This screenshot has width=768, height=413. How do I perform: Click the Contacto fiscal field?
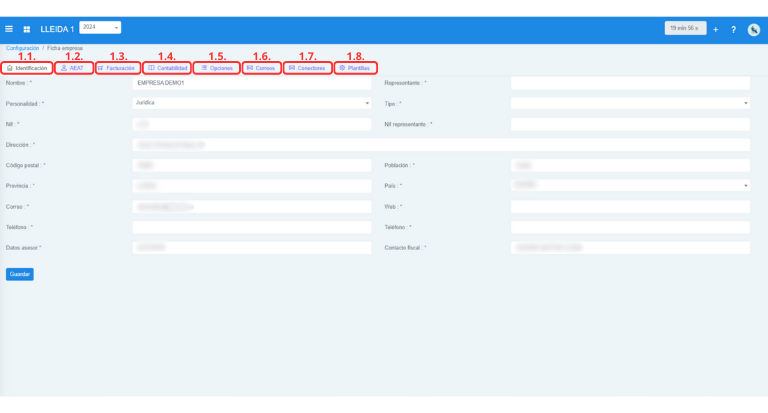(x=630, y=248)
